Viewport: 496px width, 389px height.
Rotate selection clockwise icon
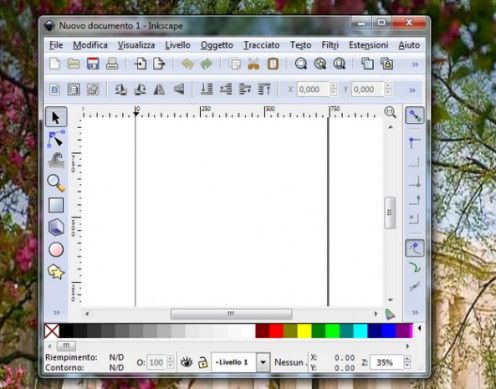[x=140, y=89]
